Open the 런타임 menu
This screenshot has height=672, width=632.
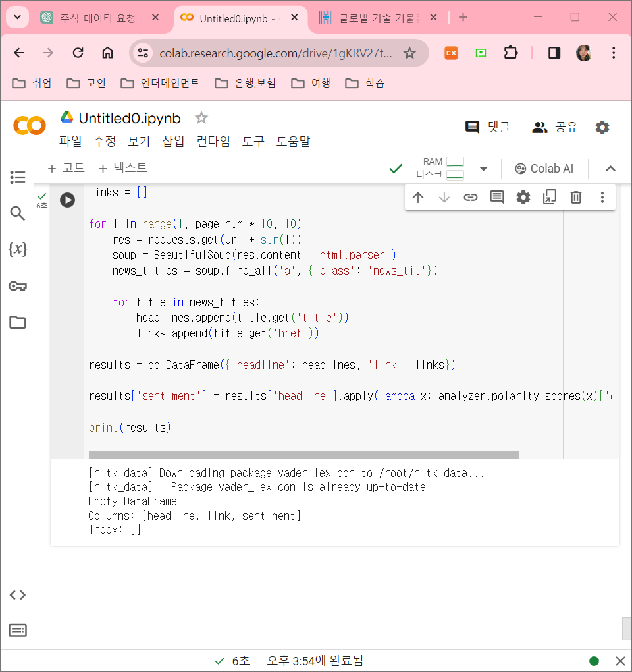tap(213, 141)
